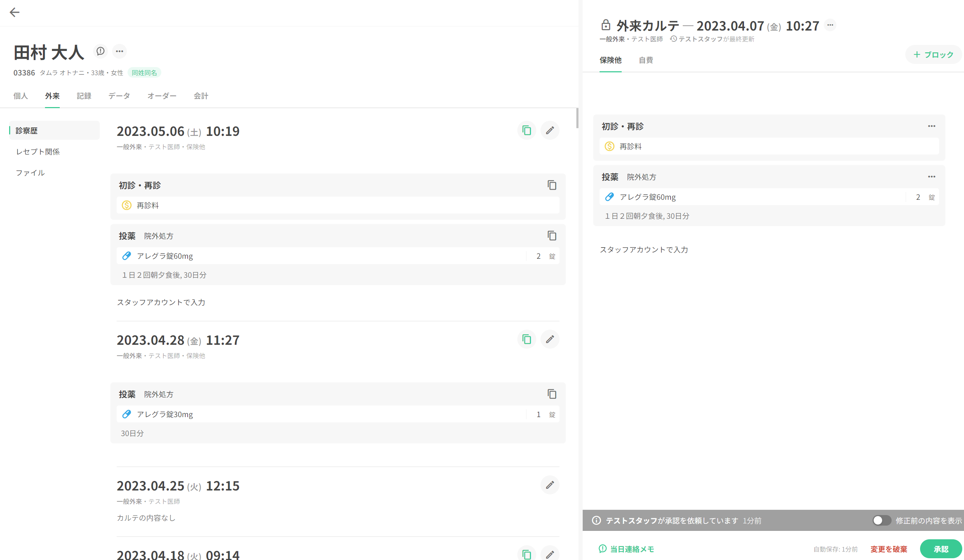964x560 pixels.
Task: Click the copy icon on 2023.04.28 entry
Action: pyautogui.click(x=527, y=340)
